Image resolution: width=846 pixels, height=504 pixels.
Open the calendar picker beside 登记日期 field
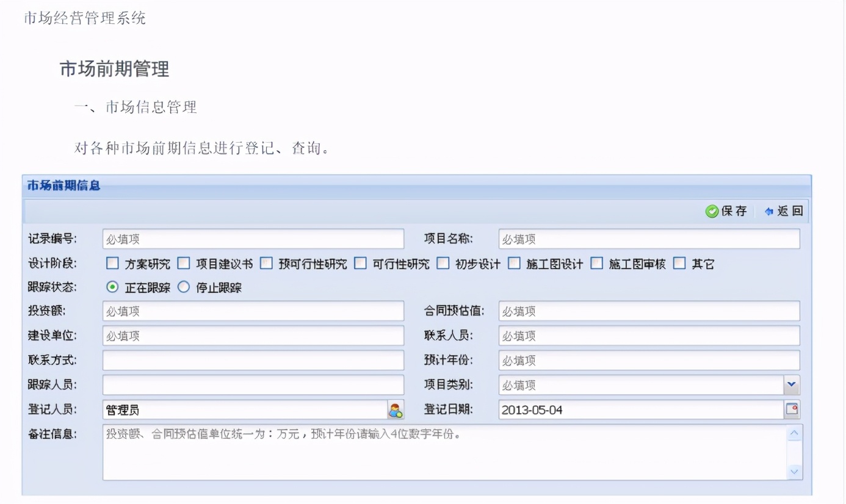pyautogui.click(x=793, y=410)
